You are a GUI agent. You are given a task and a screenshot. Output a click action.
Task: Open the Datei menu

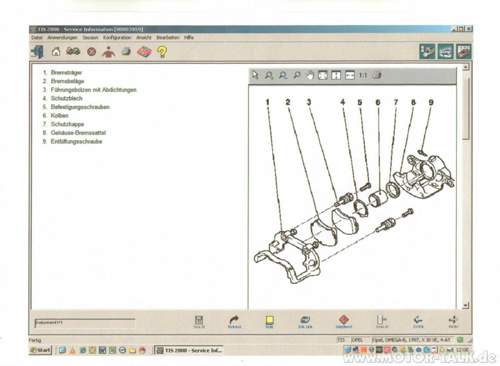[x=37, y=38]
